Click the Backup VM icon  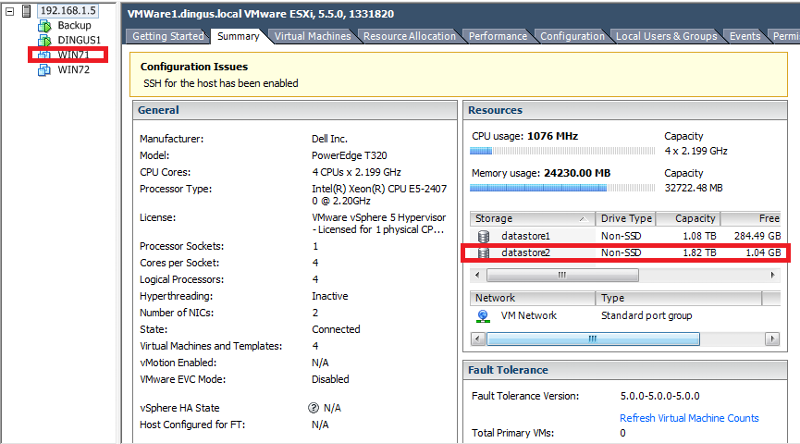click(44, 26)
